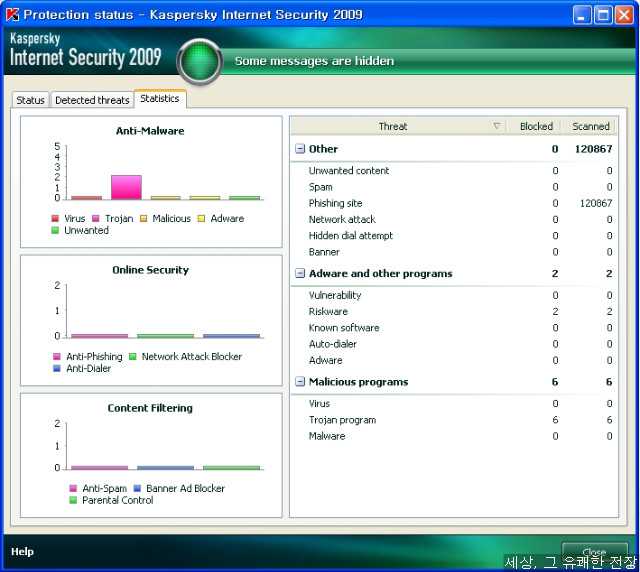Click the Anti-Malware chart title

[150, 131]
